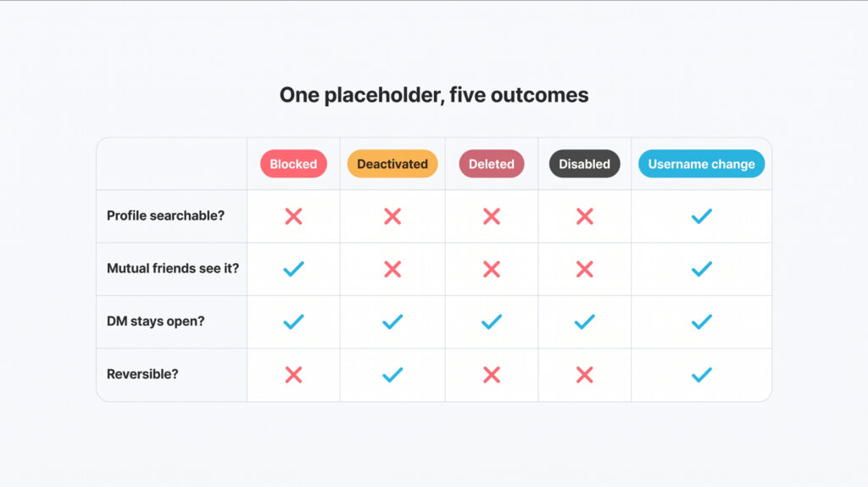
Task: Click the 'Profile searchable?' row label
Action: 165,216
